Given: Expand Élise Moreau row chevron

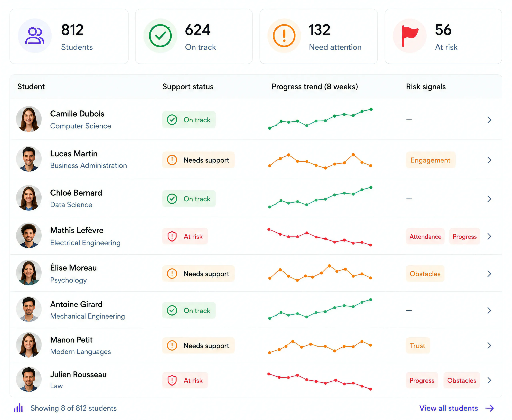Looking at the screenshot, I should 489,274.
